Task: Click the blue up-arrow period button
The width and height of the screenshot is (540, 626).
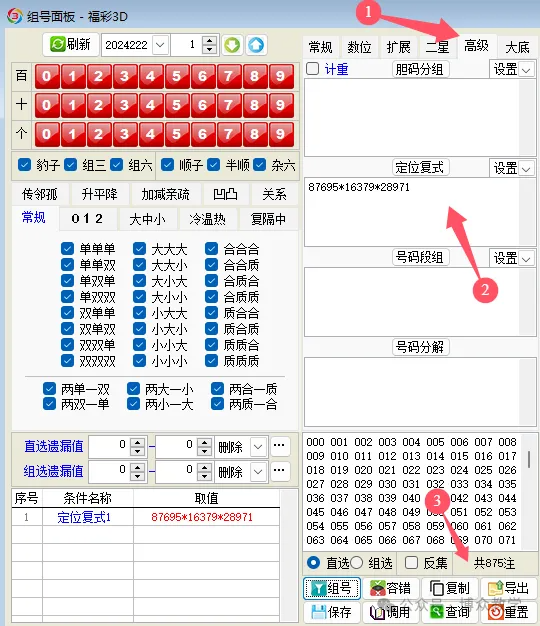Action: (x=256, y=45)
